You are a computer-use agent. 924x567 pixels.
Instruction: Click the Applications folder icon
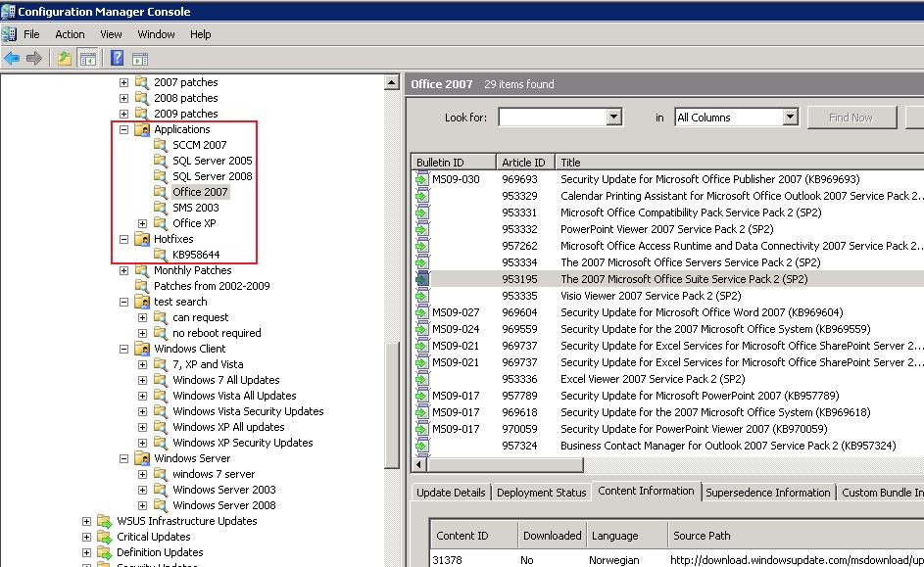142,129
